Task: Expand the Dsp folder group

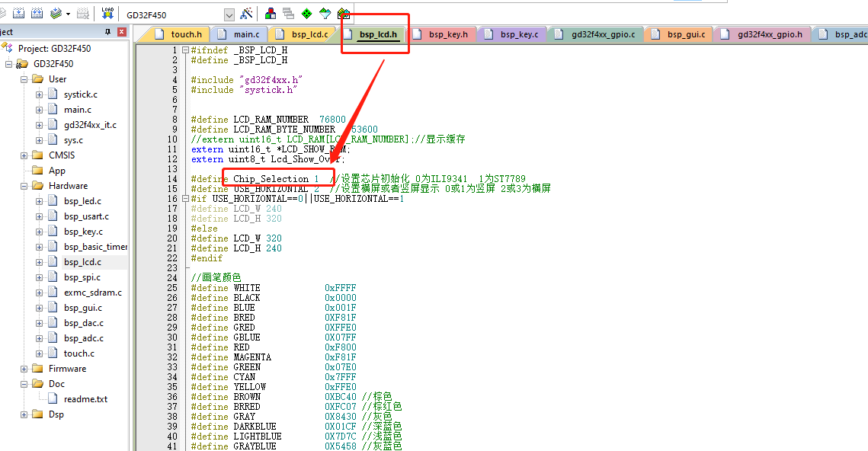Action: (x=24, y=414)
